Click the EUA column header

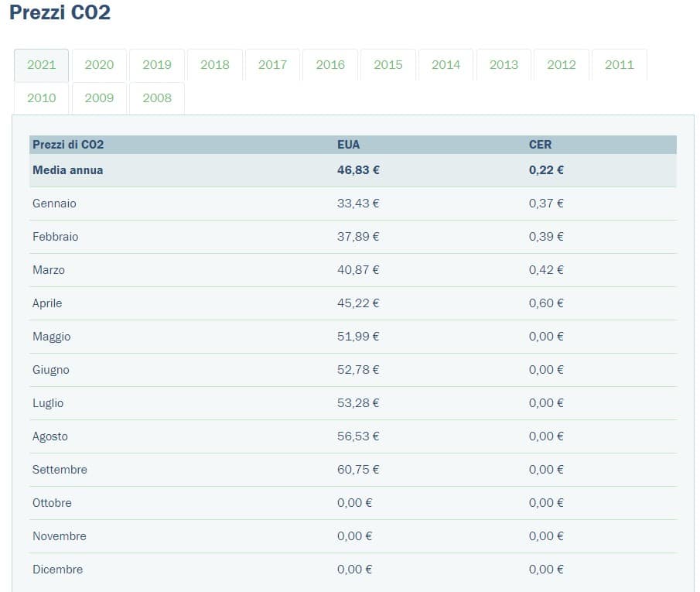pos(349,145)
